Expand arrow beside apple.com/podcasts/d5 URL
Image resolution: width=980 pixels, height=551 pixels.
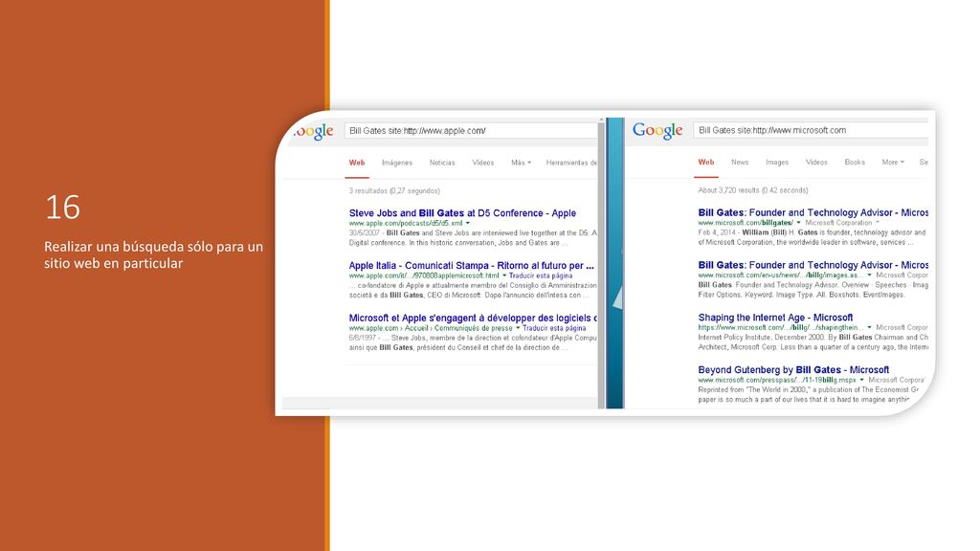467,223
